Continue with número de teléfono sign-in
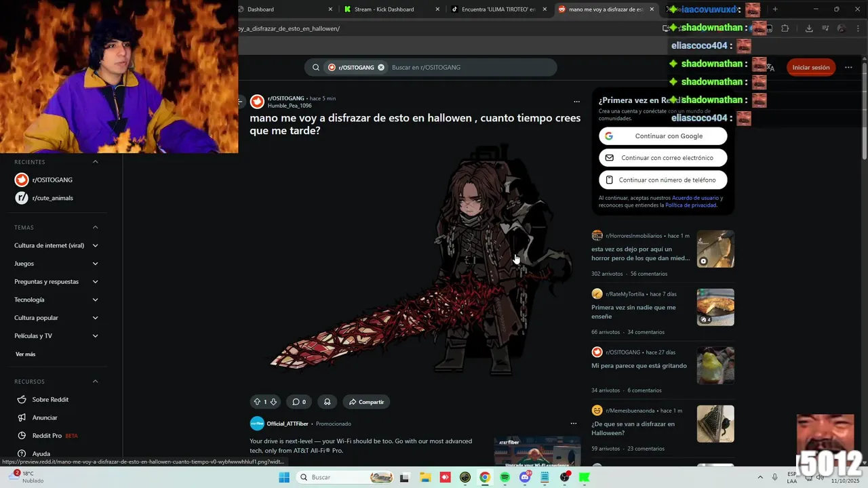 click(663, 180)
